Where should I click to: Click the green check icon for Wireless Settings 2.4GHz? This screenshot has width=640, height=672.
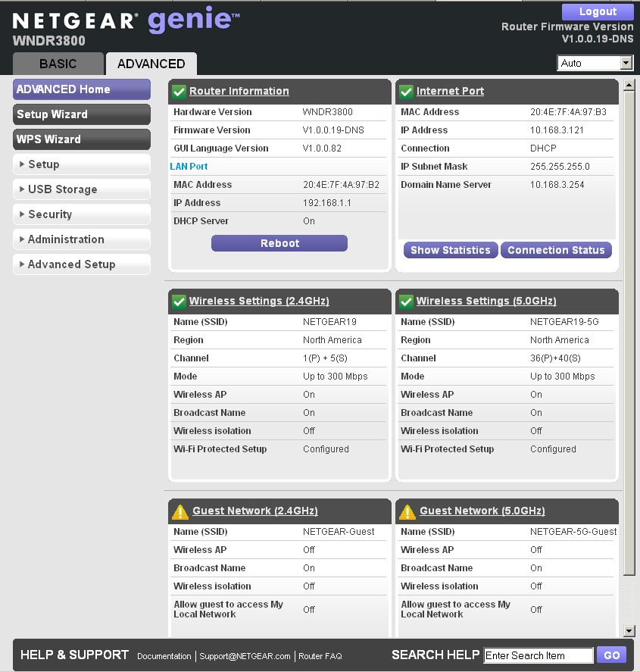(x=179, y=302)
